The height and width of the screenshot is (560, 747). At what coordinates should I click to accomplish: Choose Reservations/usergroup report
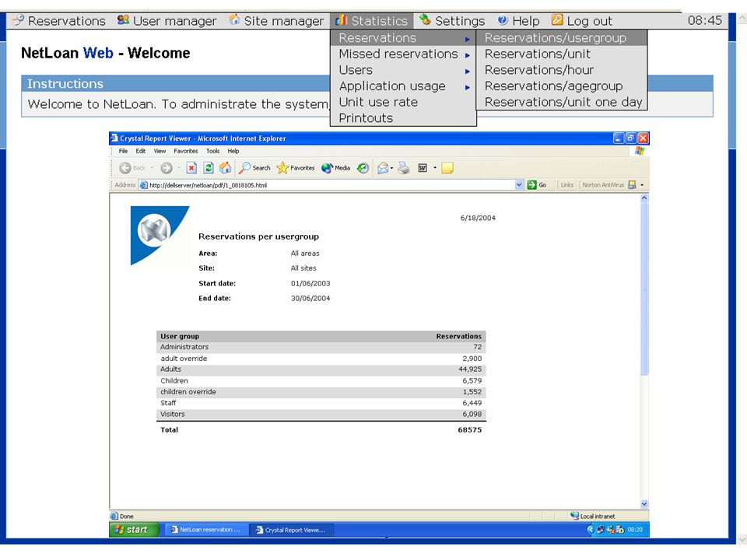point(562,37)
